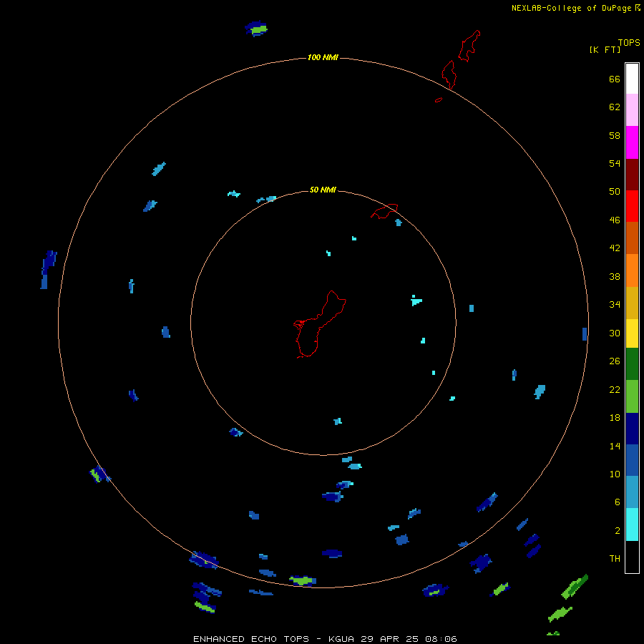
Task: Click the legend value "54"
Action: (615, 163)
